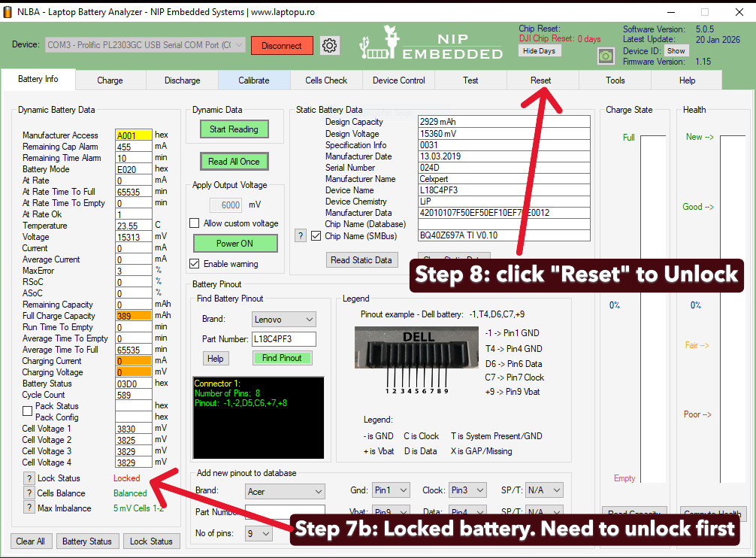This screenshot has height=558, width=756.
Task: Click the bottom Lock Status button
Action: [151, 541]
